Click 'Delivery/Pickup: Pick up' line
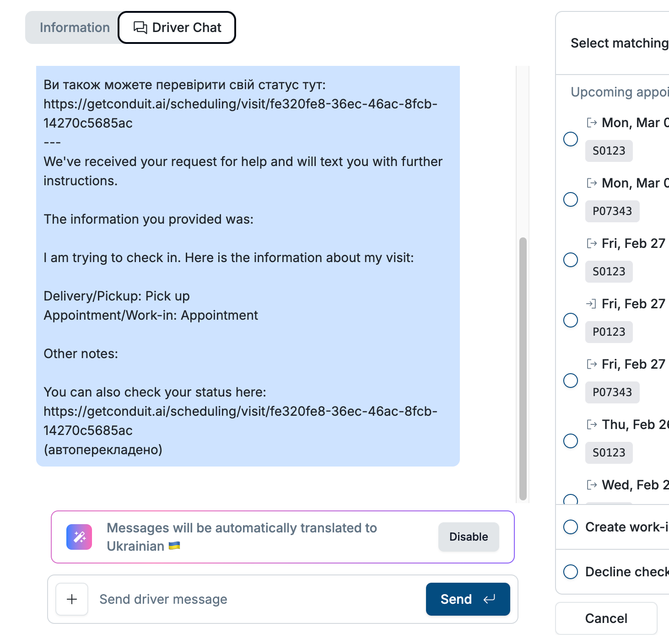The width and height of the screenshot is (669, 644). point(117,296)
